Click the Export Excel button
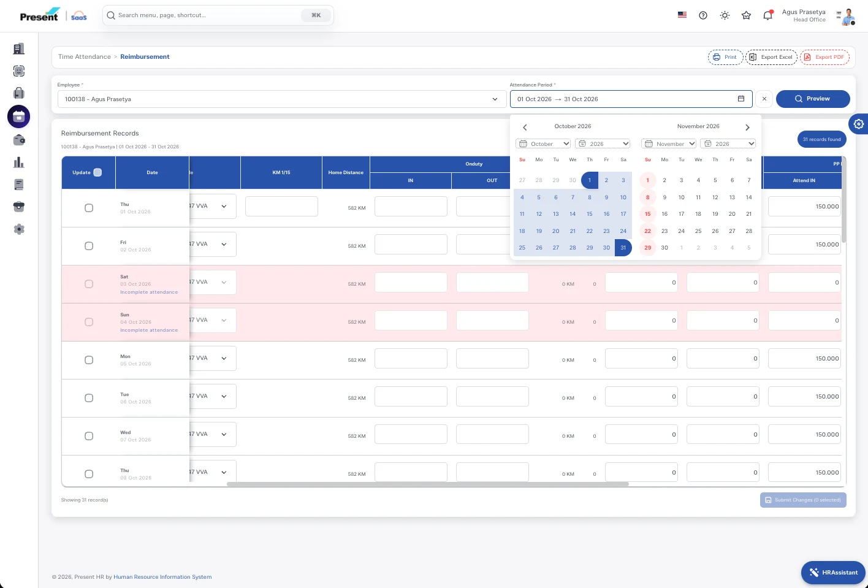This screenshot has height=588, width=868. point(772,57)
